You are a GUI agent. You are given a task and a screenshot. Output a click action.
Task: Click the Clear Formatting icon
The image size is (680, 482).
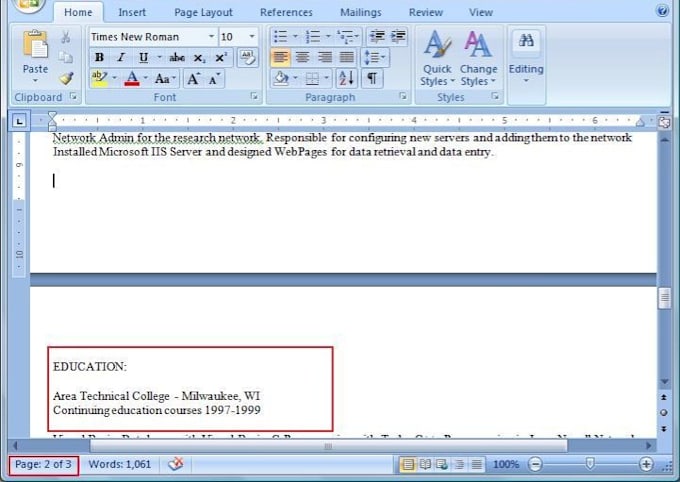click(248, 57)
